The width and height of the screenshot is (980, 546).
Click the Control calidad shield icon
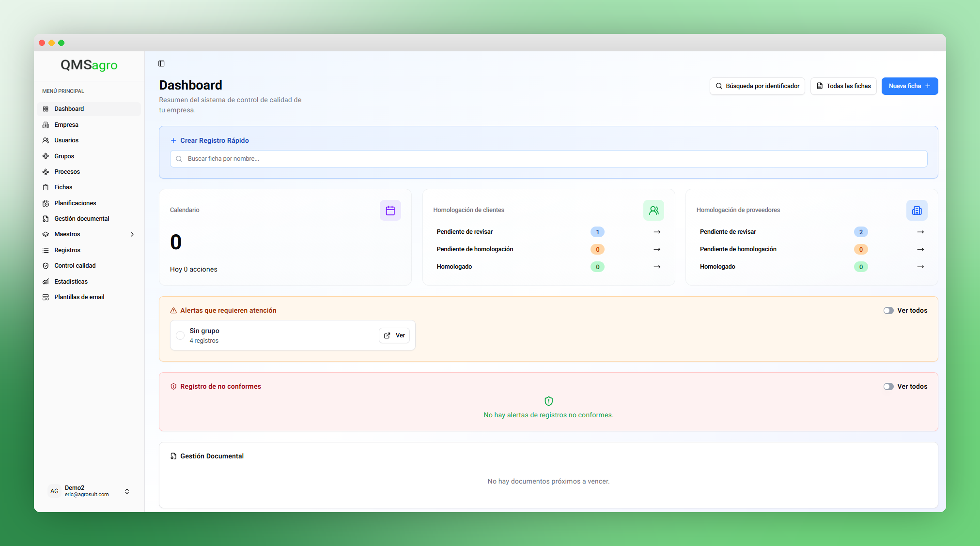click(46, 266)
